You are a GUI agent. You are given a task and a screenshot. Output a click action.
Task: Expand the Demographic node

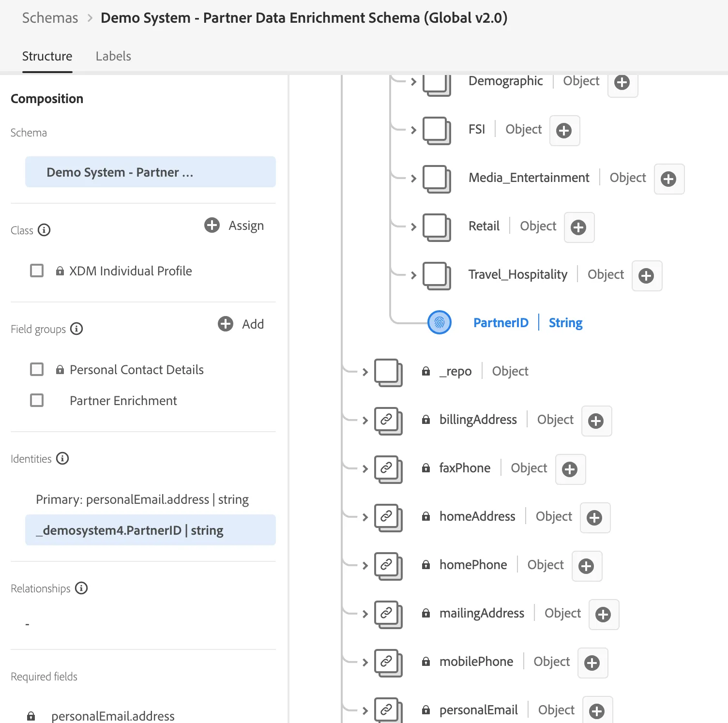click(x=413, y=82)
